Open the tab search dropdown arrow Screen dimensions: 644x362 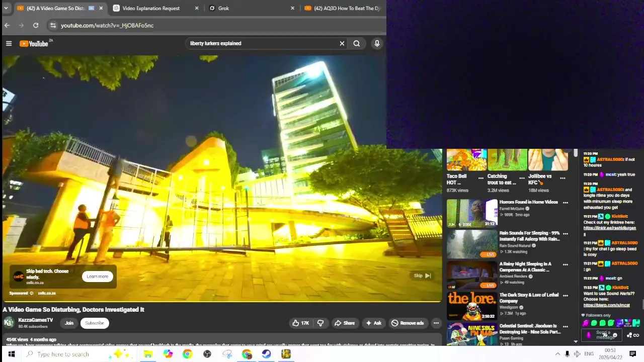tap(7, 8)
